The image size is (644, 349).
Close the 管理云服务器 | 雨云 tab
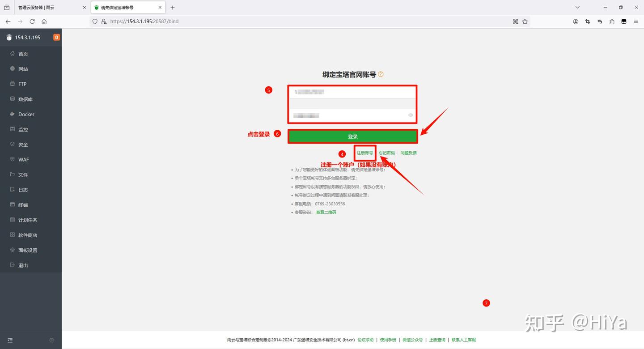(84, 8)
